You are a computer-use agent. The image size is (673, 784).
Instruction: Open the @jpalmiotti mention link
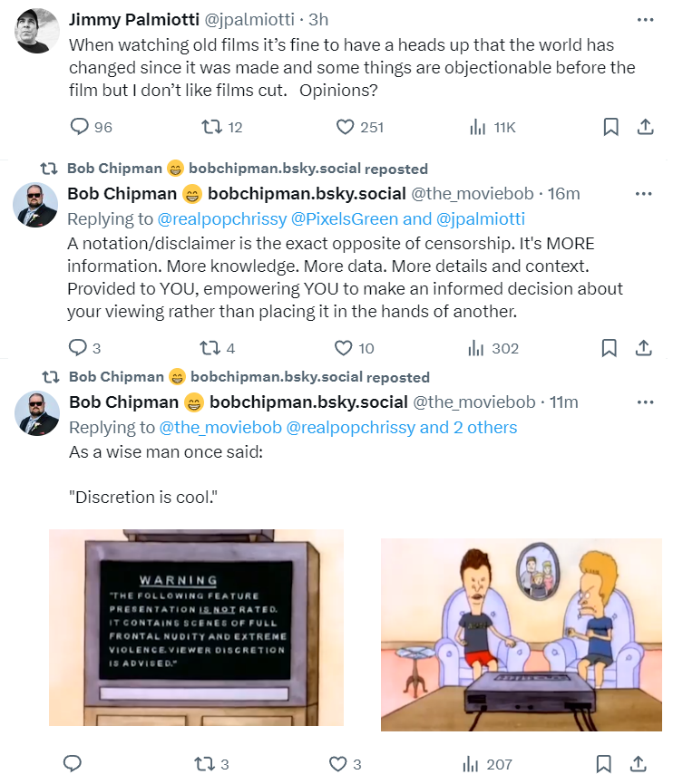point(481,219)
